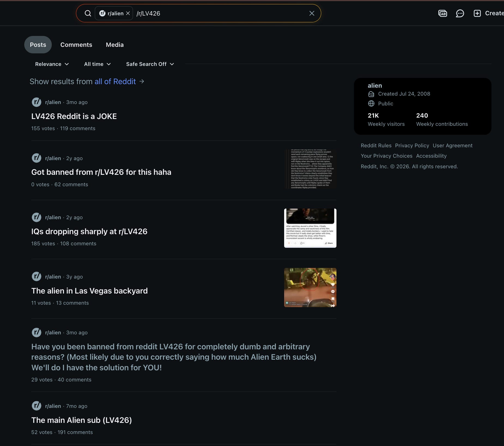
Task: Click r/alien avatar on Got banned post
Action: pos(37,158)
